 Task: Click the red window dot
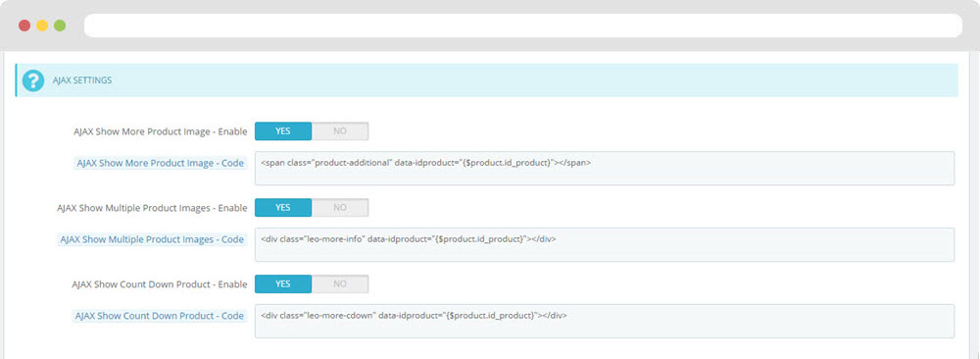click(x=24, y=26)
